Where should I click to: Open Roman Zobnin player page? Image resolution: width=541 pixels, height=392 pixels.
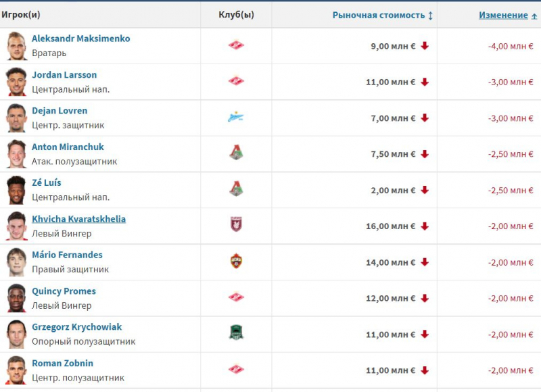tap(62, 363)
